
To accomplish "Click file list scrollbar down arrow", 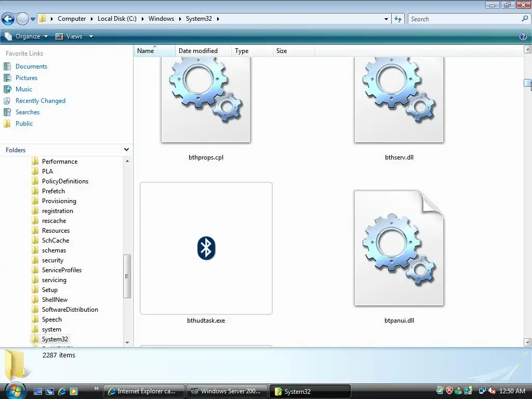I will click(x=527, y=342).
